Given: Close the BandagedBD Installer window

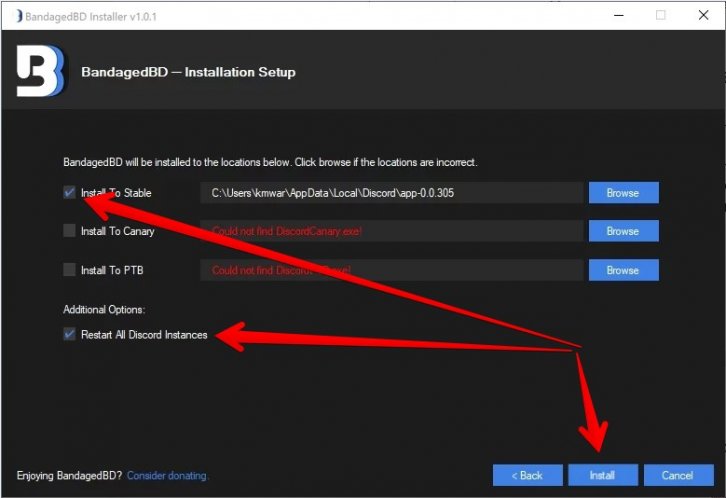Looking at the screenshot, I should pyautogui.click(x=703, y=16).
